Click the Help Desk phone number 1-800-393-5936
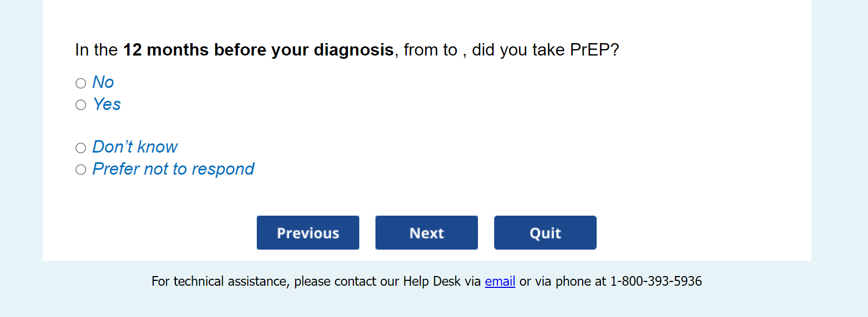This screenshot has height=317, width=868. tap(656, 281)
